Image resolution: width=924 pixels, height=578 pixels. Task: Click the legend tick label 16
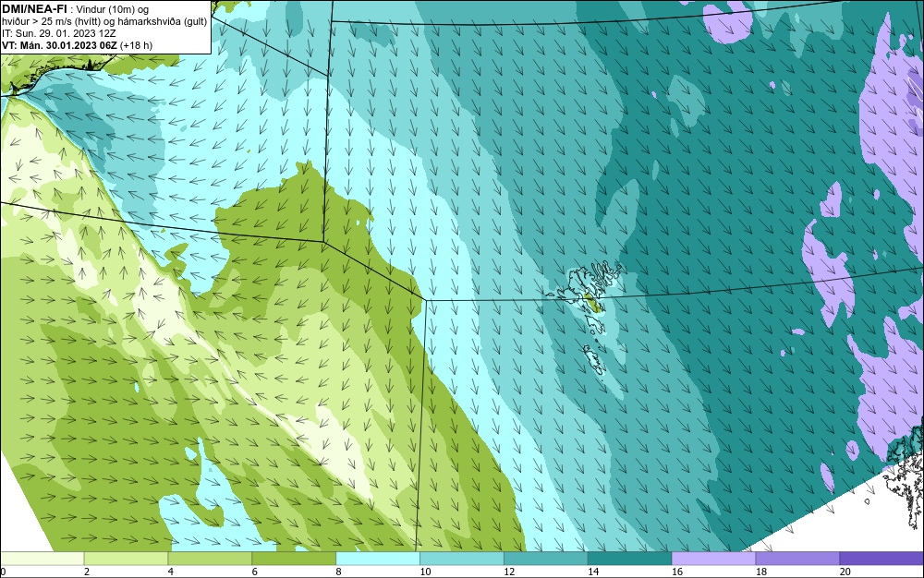677,572
